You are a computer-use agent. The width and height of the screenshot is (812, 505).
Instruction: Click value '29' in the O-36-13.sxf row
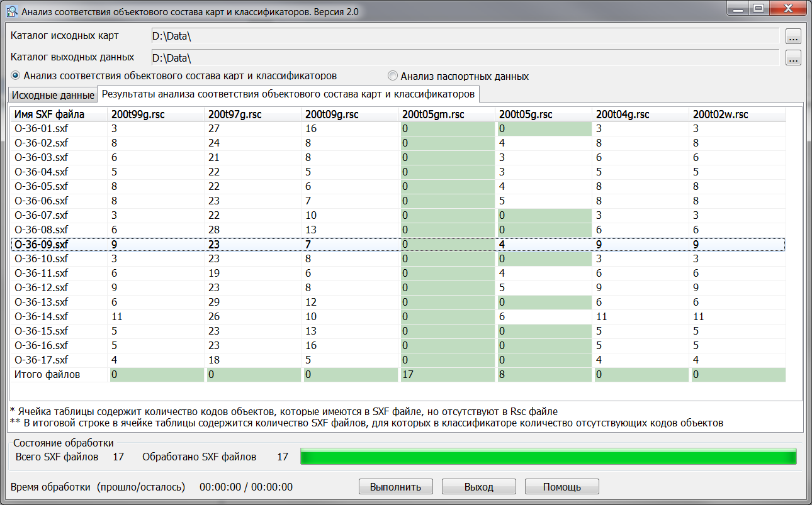(x=213, y=302)
